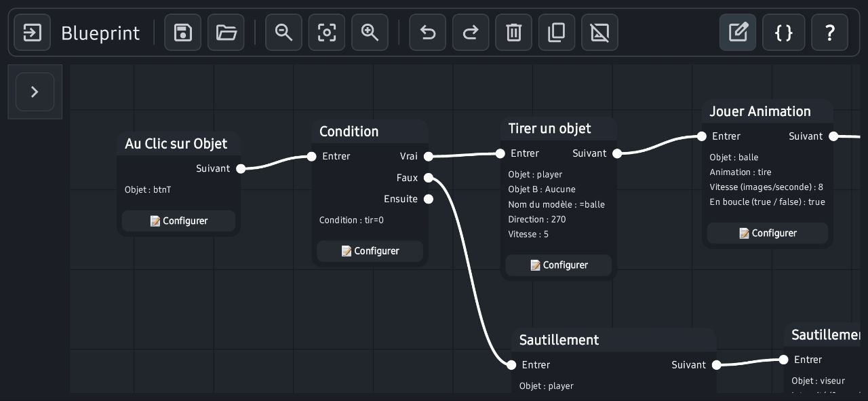Click the "Condition : tir=0" text

point(351,221)
